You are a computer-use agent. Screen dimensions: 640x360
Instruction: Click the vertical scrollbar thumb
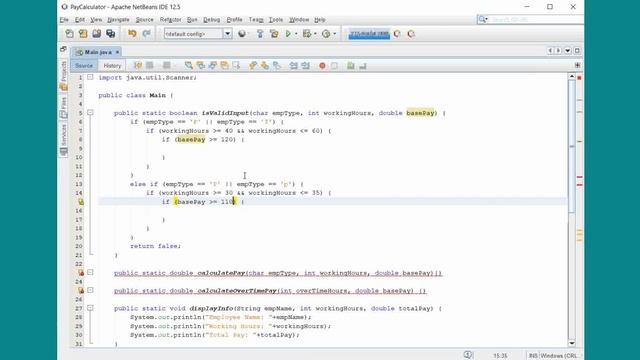pyautogui.click(x=571, y=147)
